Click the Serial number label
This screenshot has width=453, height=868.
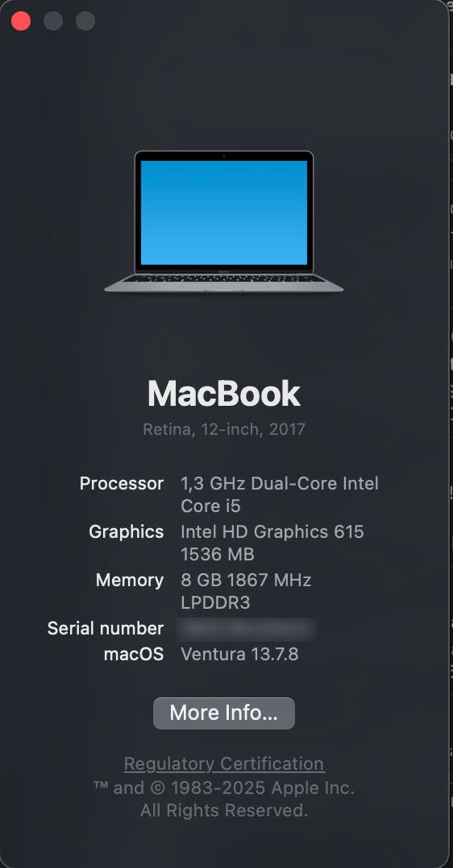pos(106,628)
